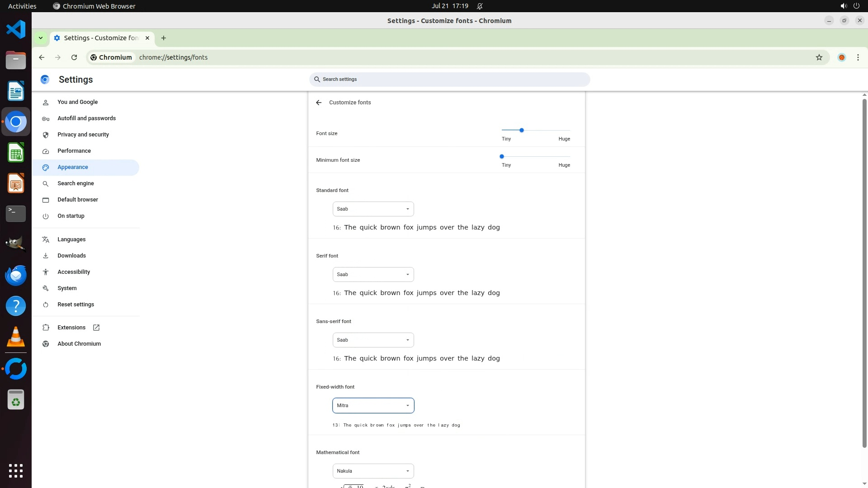Click the tab search chevron button
The image size is (868, 488).
click(x=41, y=38)
